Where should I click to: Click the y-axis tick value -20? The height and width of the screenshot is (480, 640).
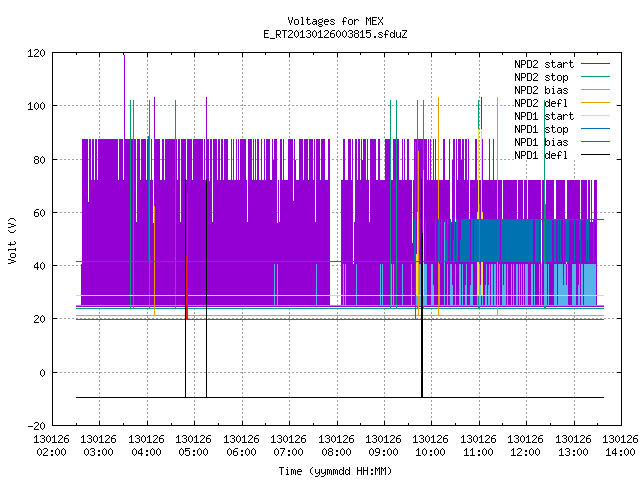point(36,426)
